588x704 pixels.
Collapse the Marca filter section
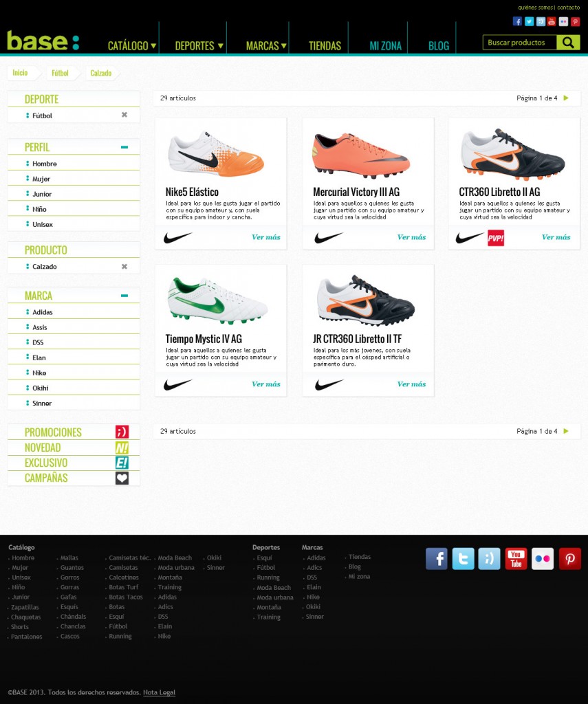pos(124,296)
